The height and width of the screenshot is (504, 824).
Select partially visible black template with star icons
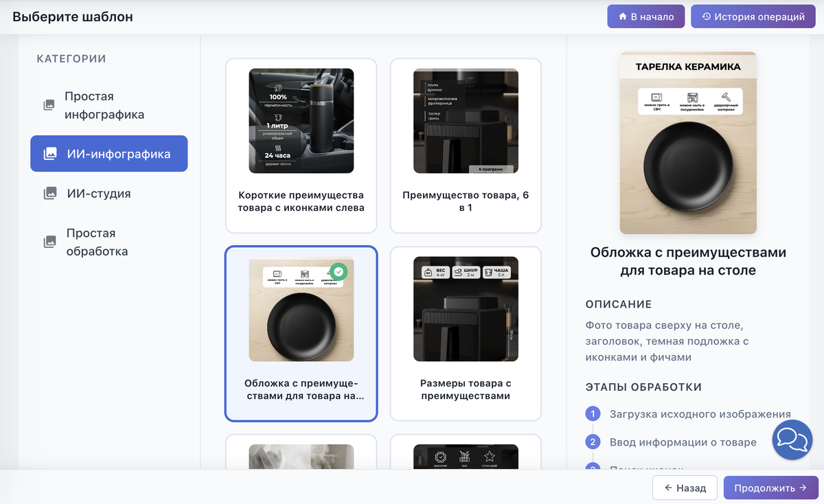466,453
